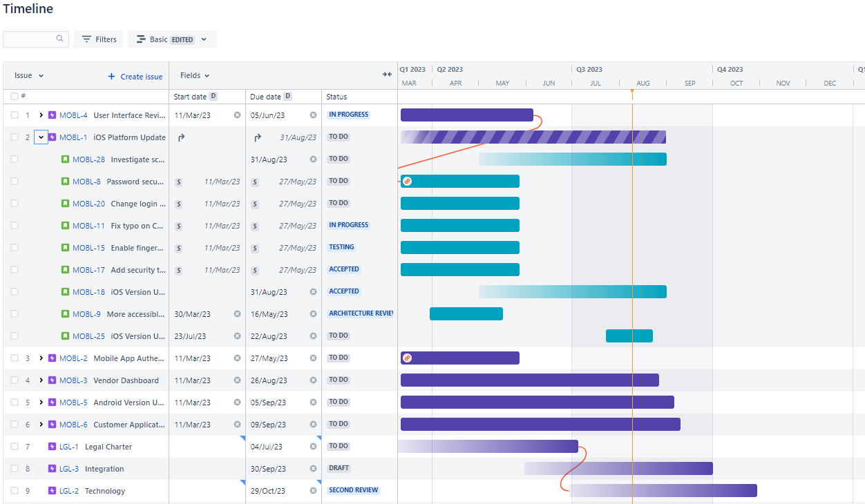This screenshot has height=504, width=865.
Task: Click the orange today marker on the timeline
Action: [631, 90]
